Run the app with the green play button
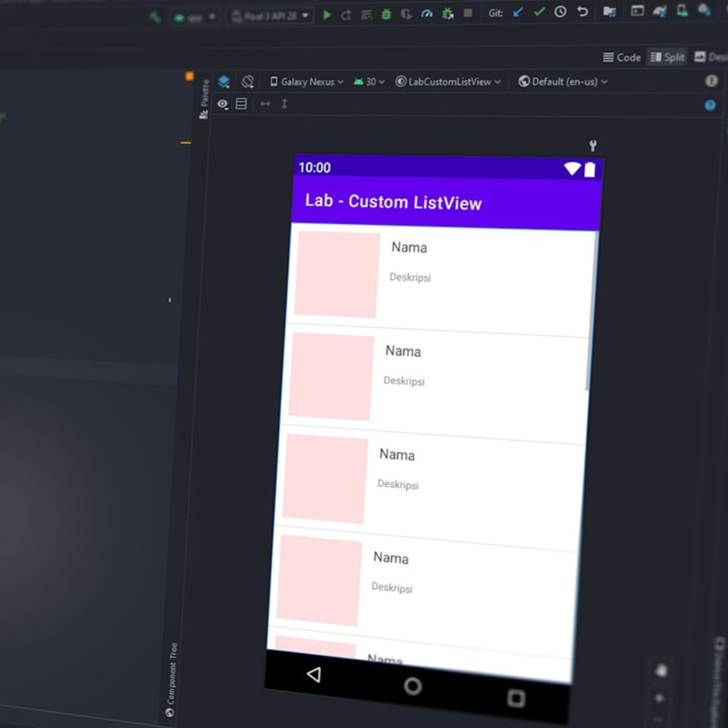This screenshot has height=728, width=728. (x=327, y=15)
